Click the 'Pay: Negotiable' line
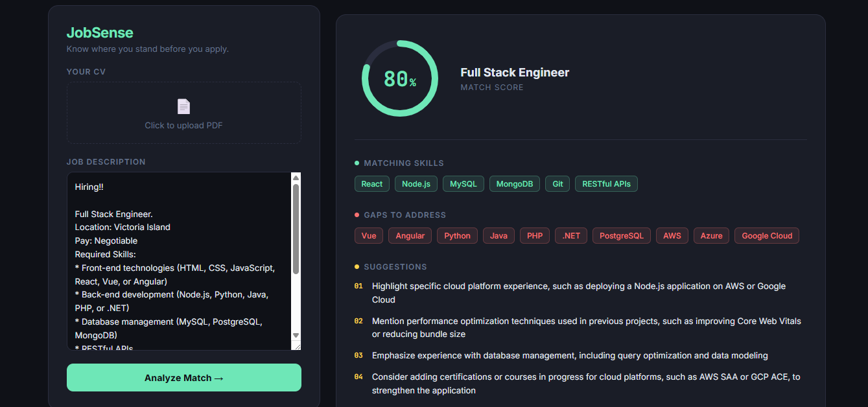Viewport: 868px width, 407px height. (x=106, y=241)
